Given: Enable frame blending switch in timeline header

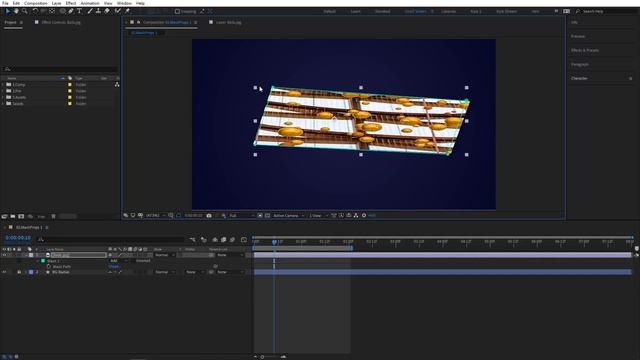Looking at the screenshot, I should (x=223, y=240).
